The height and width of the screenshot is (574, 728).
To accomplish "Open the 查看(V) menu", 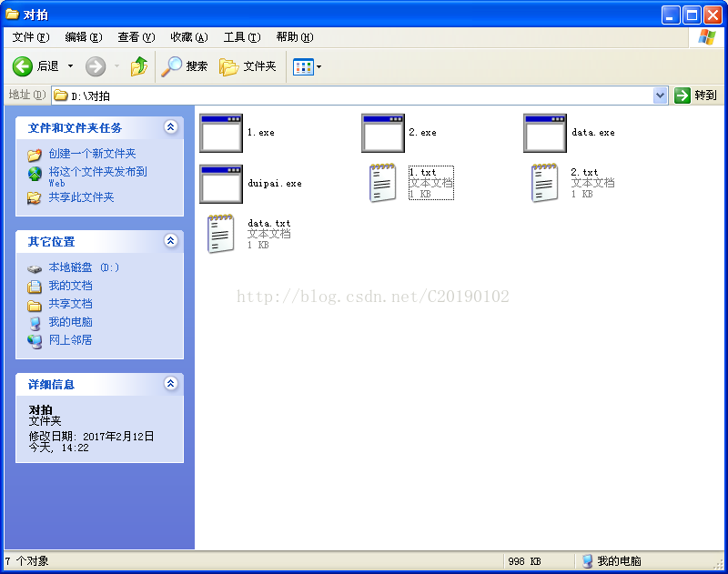I will [x=136, y=37].
